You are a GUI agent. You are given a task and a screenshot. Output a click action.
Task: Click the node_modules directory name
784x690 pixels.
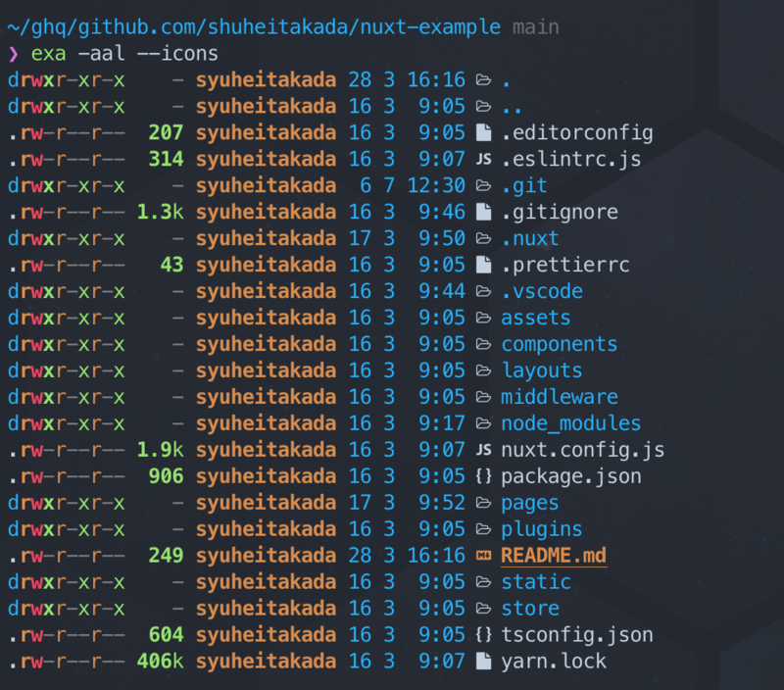tap(571, 424)
